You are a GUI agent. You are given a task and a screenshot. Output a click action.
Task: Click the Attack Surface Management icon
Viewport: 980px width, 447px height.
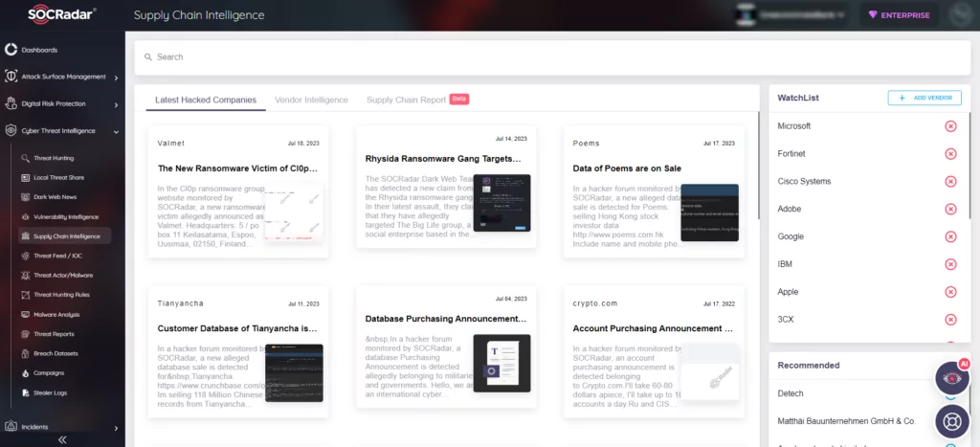[11, 77]
